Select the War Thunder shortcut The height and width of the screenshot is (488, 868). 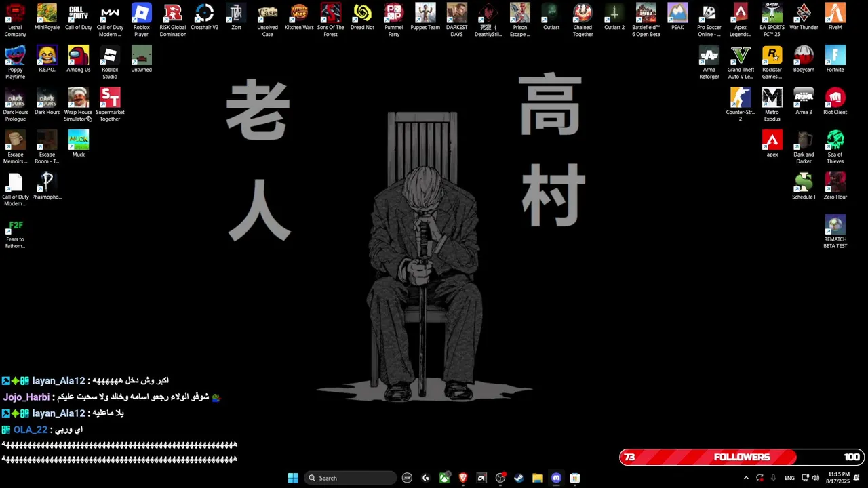(804, 18)
